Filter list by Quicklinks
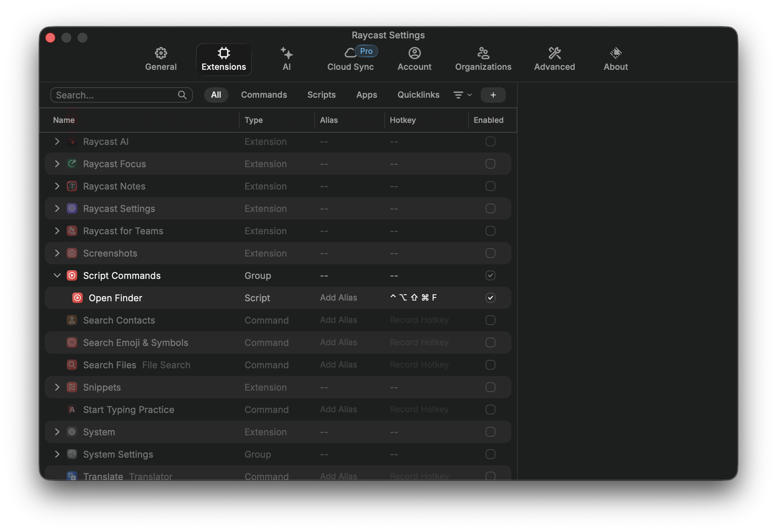 [418, 95]
